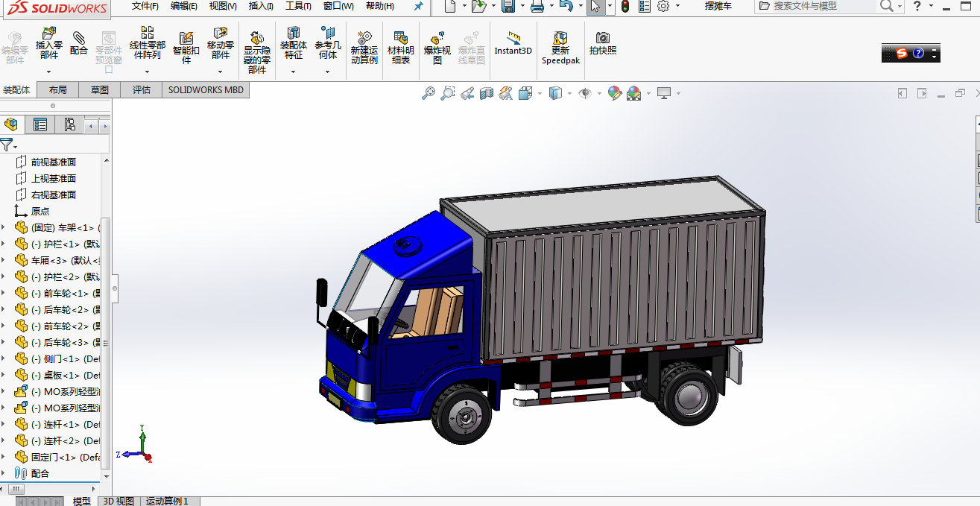Expand the 车厢<3> component node

tap(4, 260)
